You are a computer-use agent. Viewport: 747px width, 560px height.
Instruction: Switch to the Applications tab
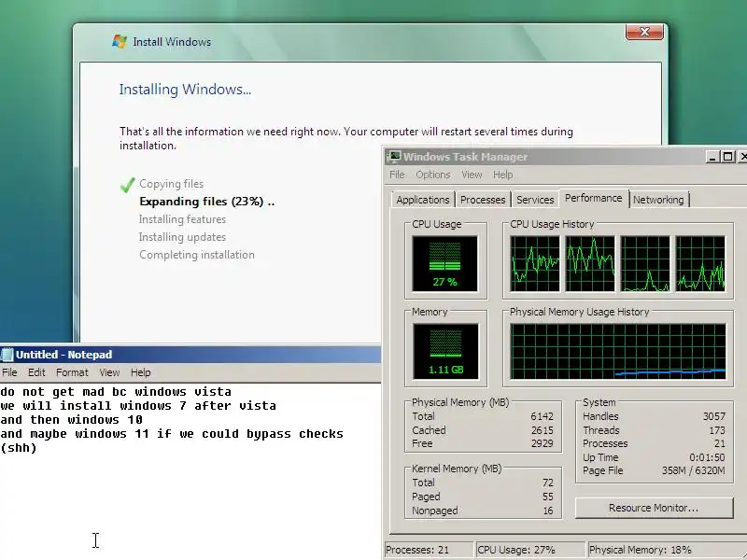coord(423,200)
